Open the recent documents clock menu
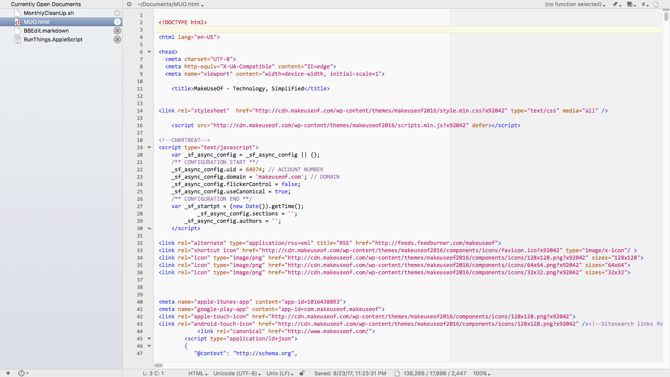The height and width of the screenshot is (377, 670). (x=23, y=373)
